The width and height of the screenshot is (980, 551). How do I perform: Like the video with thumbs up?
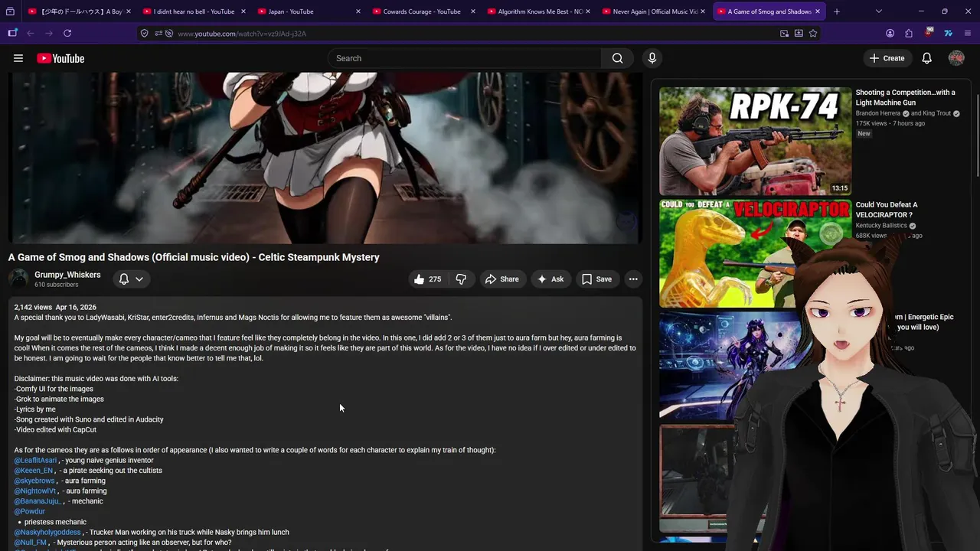(x=426, y=279)
